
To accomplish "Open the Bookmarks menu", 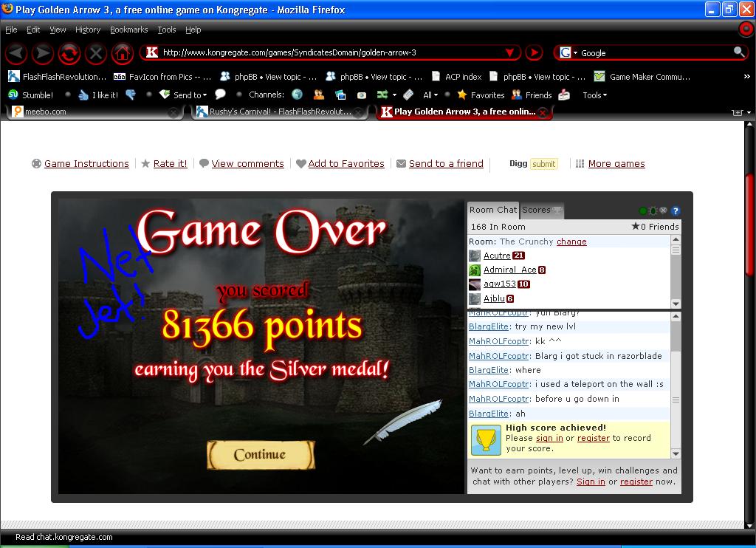I will click(x=128, y=30).
